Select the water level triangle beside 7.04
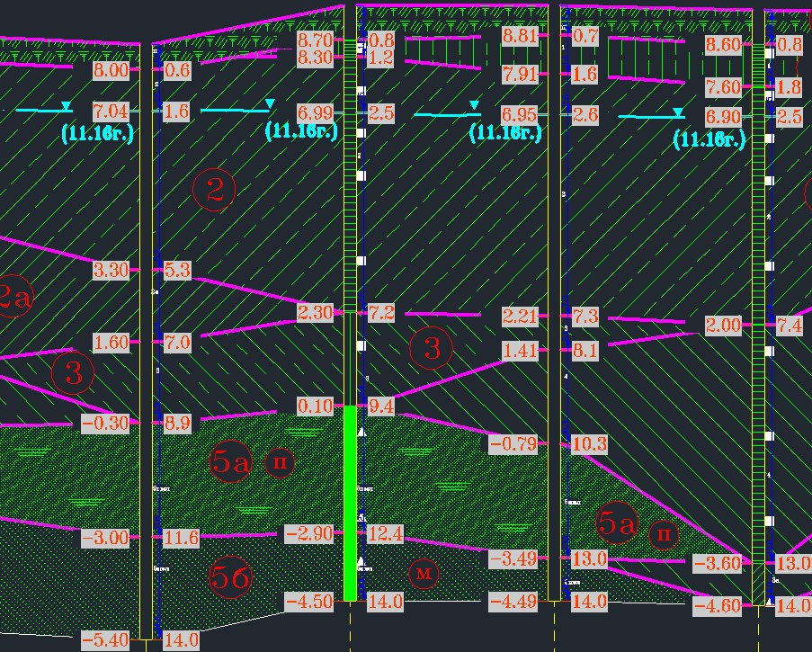 (x=67, y=107)
